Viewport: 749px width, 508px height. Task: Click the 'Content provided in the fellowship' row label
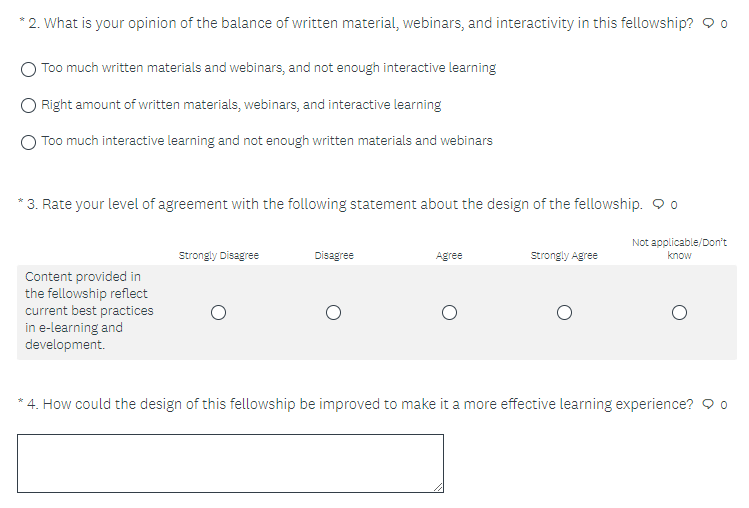pyautogui.click(x=88, y=310)
